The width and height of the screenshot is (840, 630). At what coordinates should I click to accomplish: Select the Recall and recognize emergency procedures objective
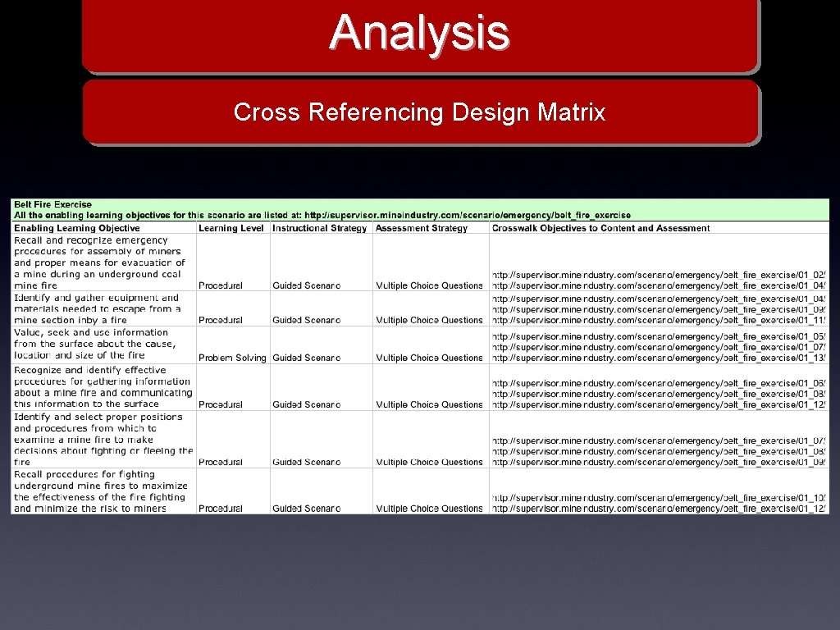coord(98,262)
